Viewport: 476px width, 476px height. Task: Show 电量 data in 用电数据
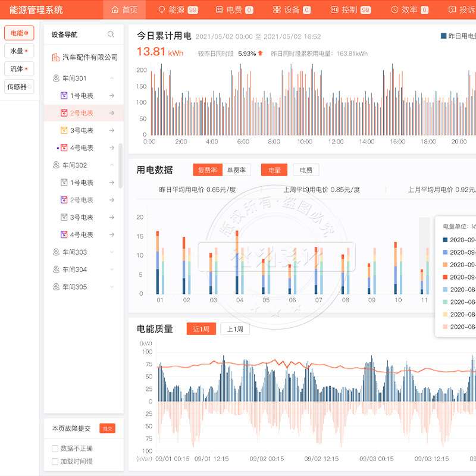coord(274,170)
